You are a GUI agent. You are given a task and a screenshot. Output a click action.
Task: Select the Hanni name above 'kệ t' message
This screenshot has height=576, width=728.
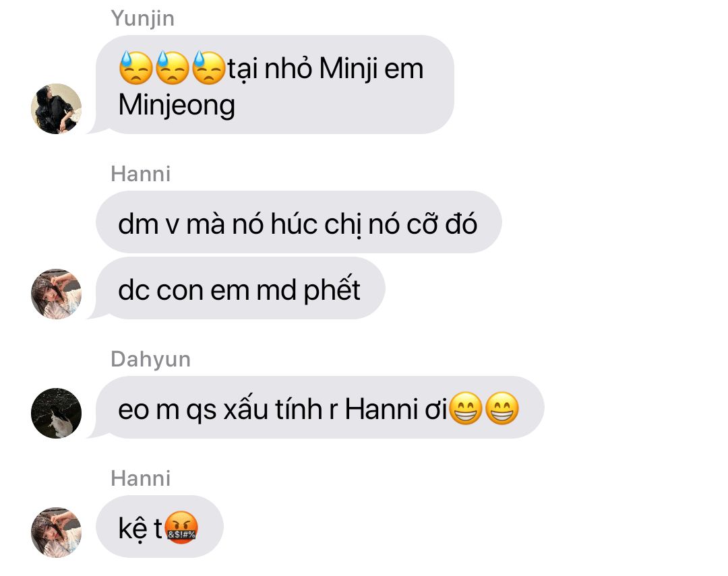tap(141, 478)
